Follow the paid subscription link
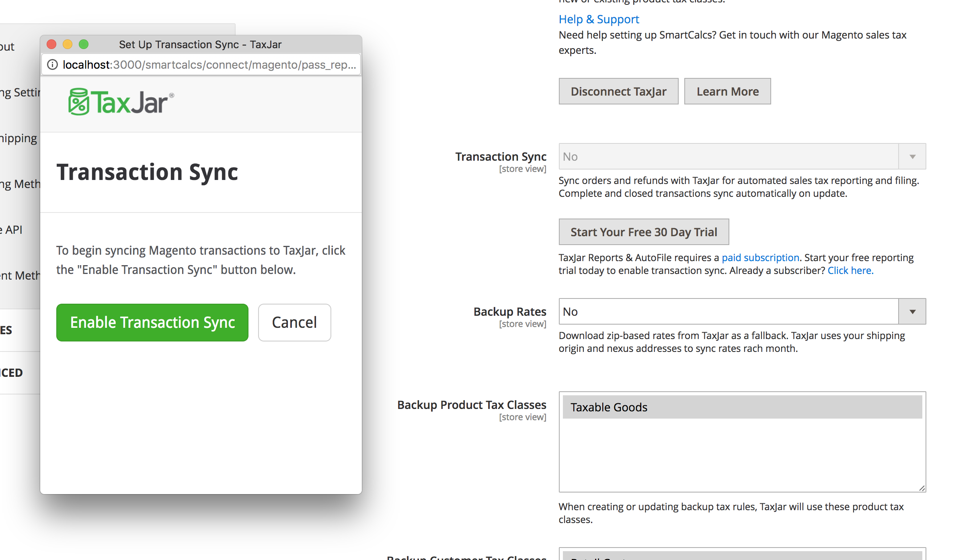This screenshot has height=560, width=977. pos(760,258)
